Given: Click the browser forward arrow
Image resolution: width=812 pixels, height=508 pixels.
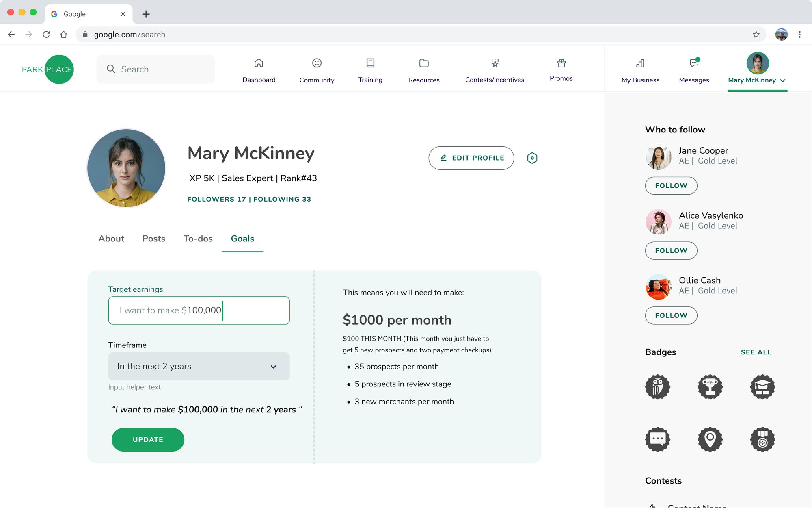Looking at the screenshot, I should tap(29, 35).
